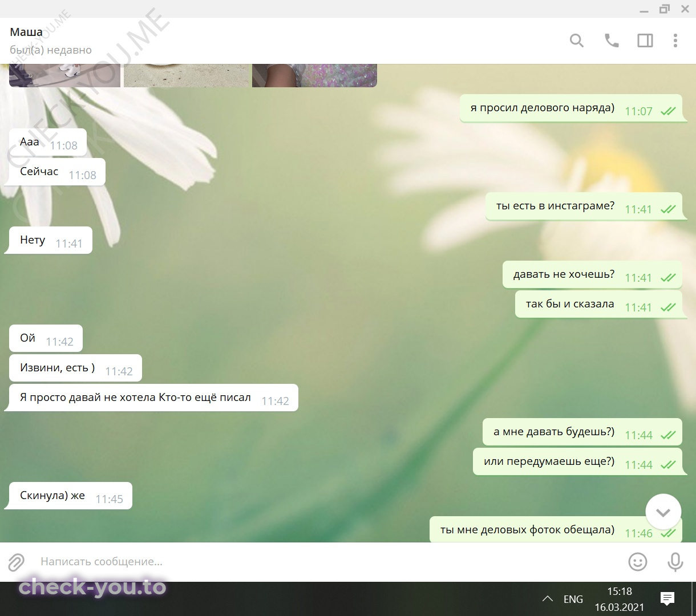The image size is (696, 616).
Task: Toggle the right info side panel
Action: pyautogui.click(x=645, y=40)
